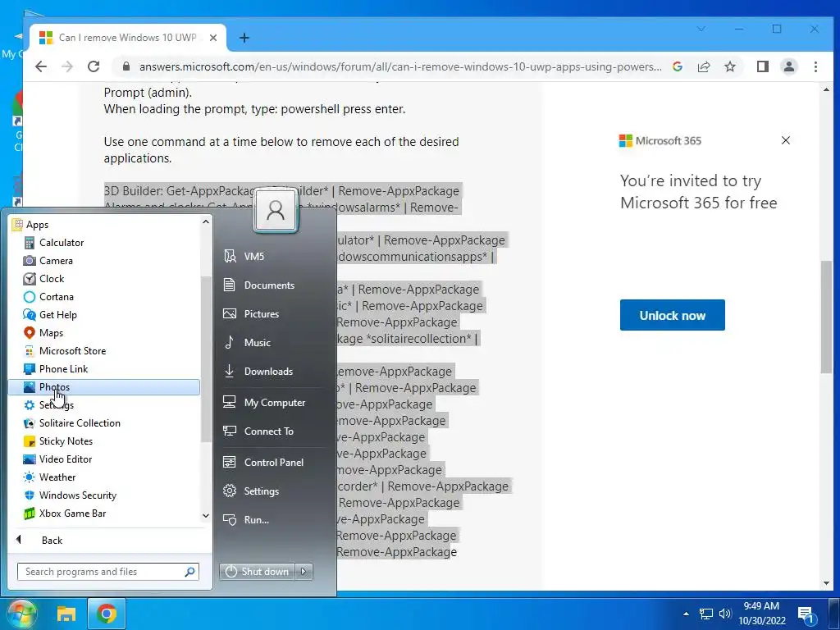Viewport: 840px width, 630px height.
Task: Open Chrome three-dot menu
Action: [815, 66]
